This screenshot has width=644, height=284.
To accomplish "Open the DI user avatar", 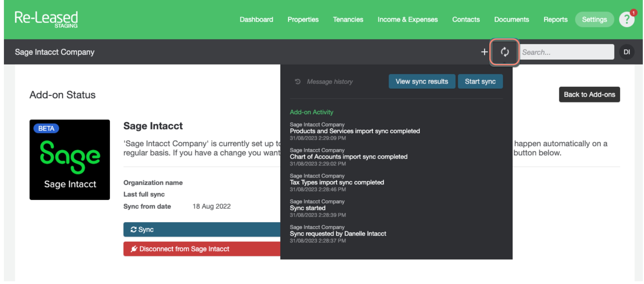I will click(627, 52).
